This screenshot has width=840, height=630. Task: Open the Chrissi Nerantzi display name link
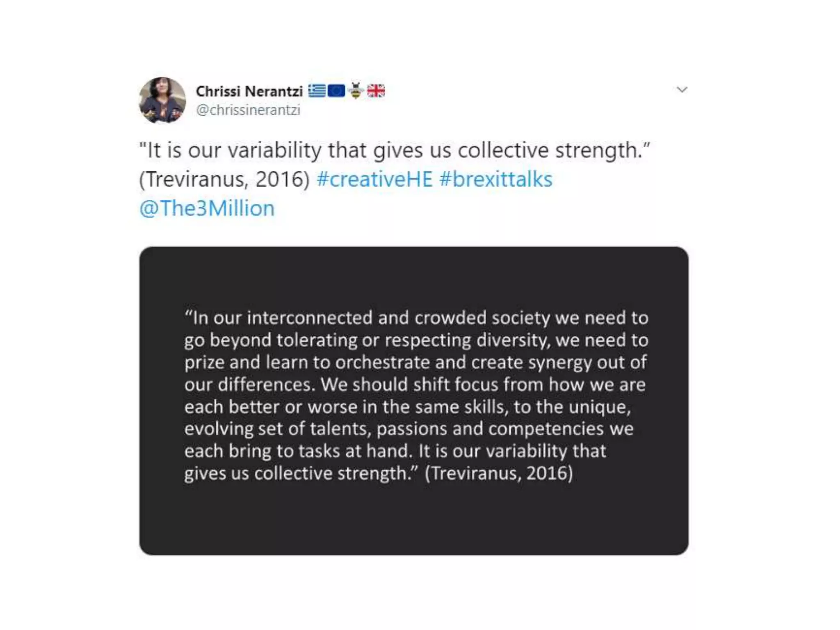click(x=249, y=91)
